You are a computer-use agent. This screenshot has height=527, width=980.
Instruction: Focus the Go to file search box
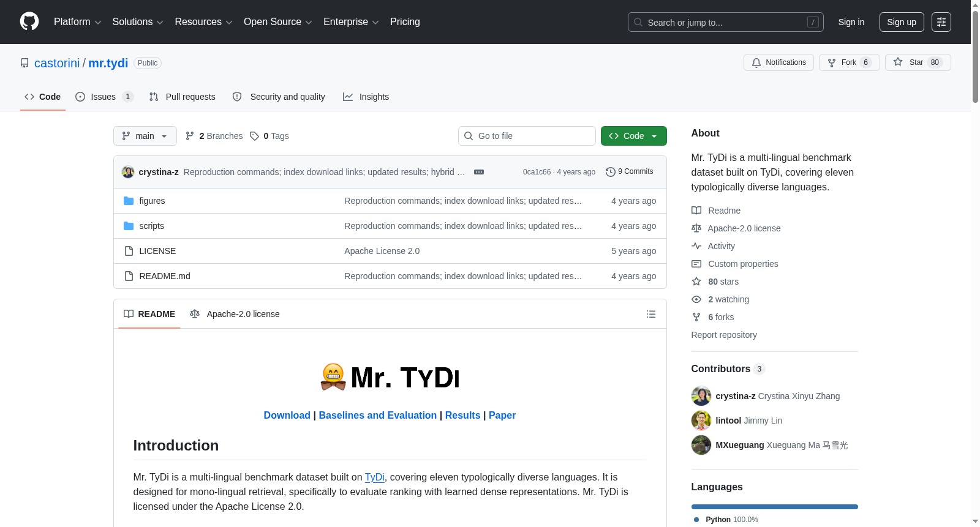tap(527, 136)
